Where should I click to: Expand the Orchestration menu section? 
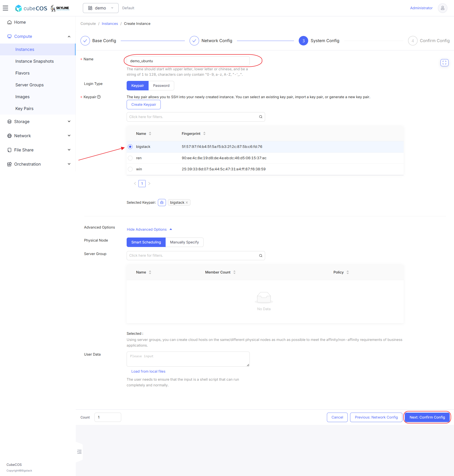69,164
